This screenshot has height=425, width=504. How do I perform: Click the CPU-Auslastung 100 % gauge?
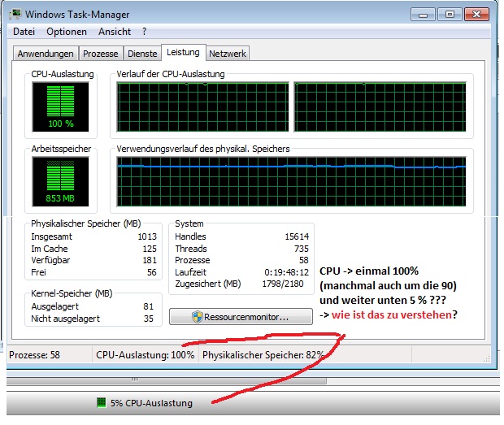click(60, 106)
